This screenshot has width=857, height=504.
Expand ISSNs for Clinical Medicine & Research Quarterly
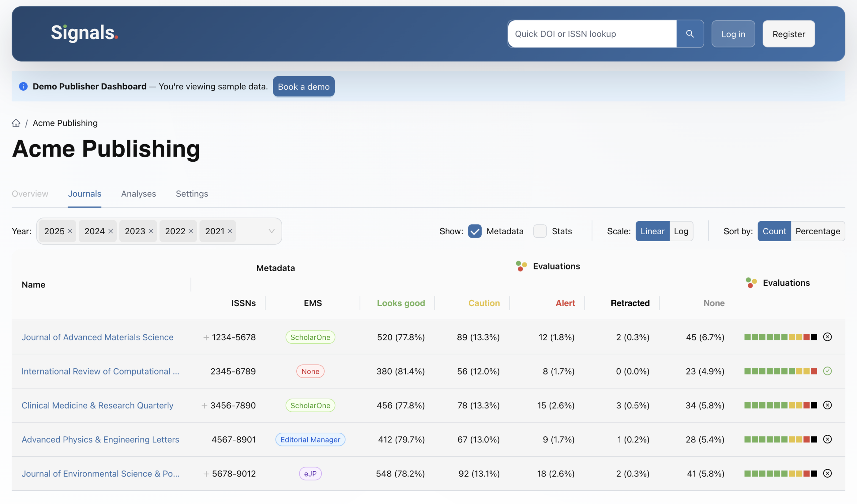(x=204, y=405)
